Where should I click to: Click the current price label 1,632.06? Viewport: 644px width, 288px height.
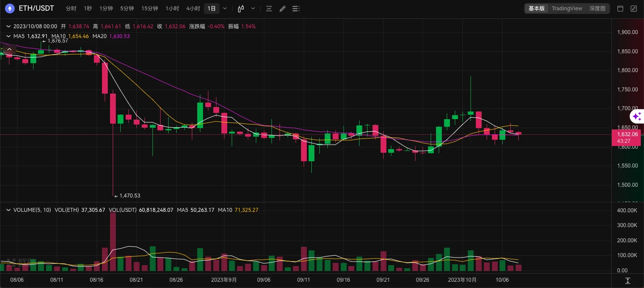[627, 134]
